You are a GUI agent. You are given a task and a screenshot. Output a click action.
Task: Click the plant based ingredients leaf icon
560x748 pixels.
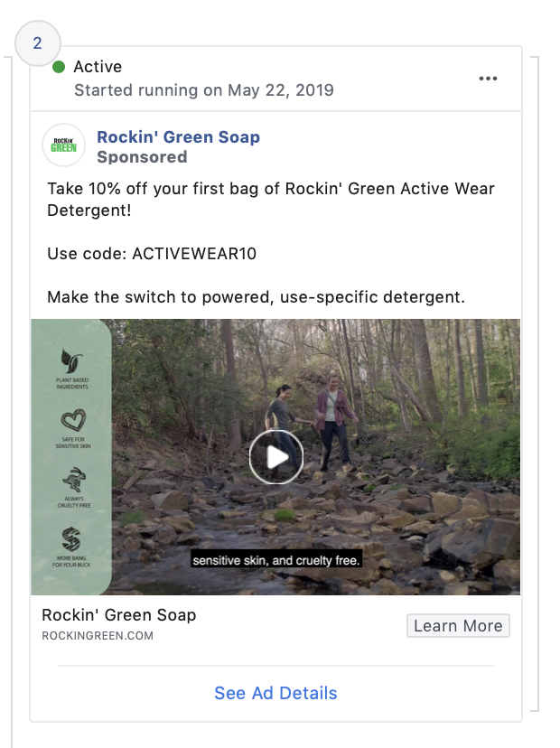point(71,359)
